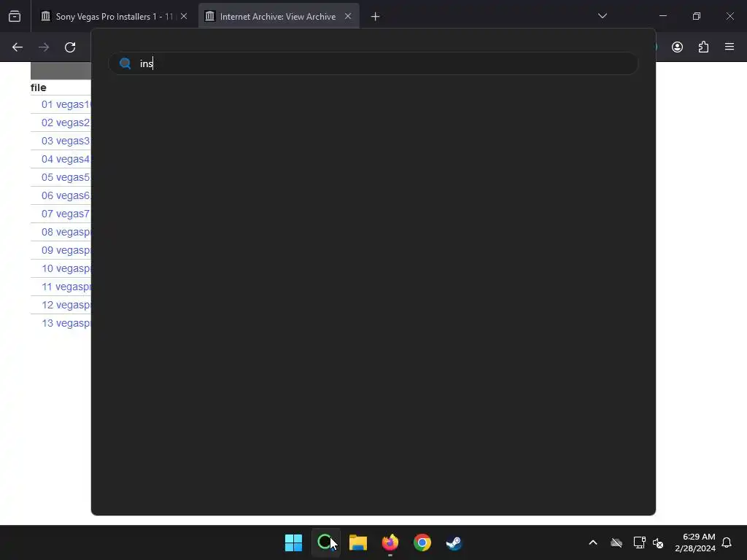Open the '09 vegasp' file link
The height and width of the screenshot is (560, 747).
pos(66,250)
